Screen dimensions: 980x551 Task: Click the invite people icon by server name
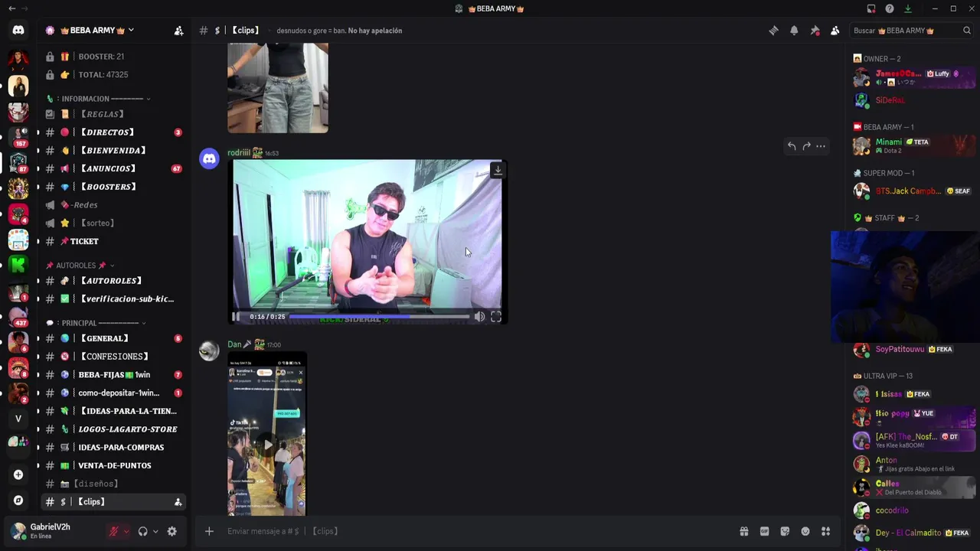click(x=178, y=31)
